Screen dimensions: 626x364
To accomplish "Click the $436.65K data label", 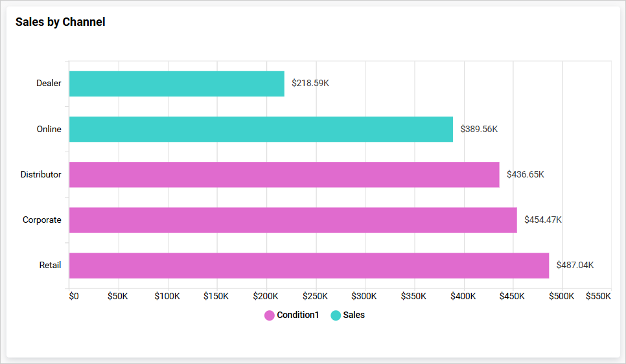I will (525, 174).
